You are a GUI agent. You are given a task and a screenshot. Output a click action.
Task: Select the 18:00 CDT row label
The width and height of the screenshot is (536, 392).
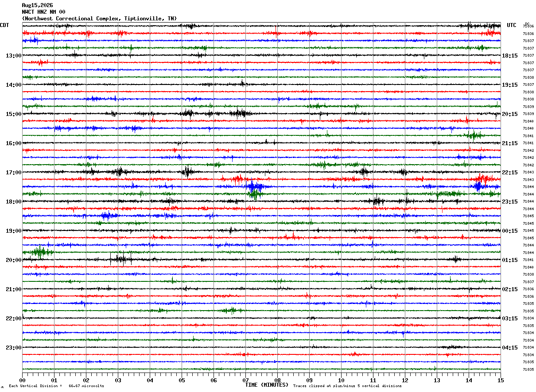pyautogui.click(x=14, y=202)
